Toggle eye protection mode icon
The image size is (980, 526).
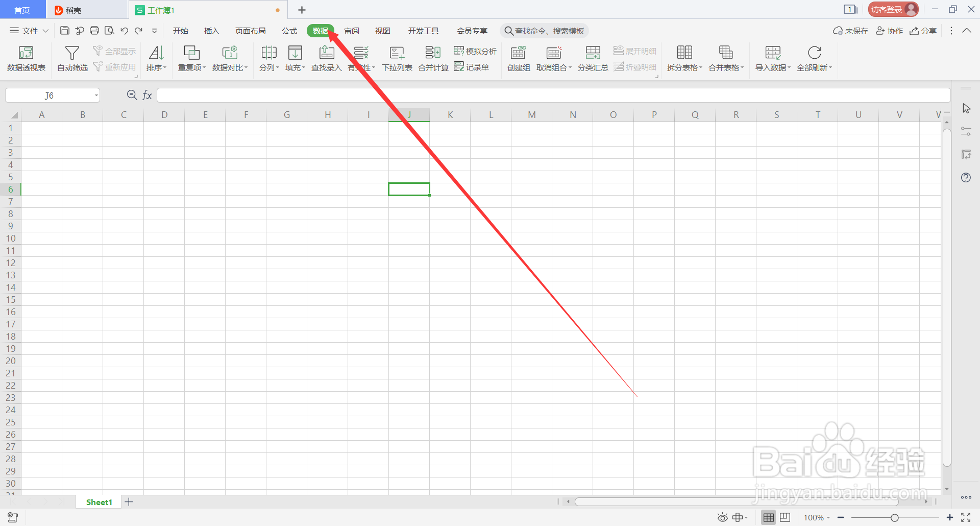tap(722, 517)
